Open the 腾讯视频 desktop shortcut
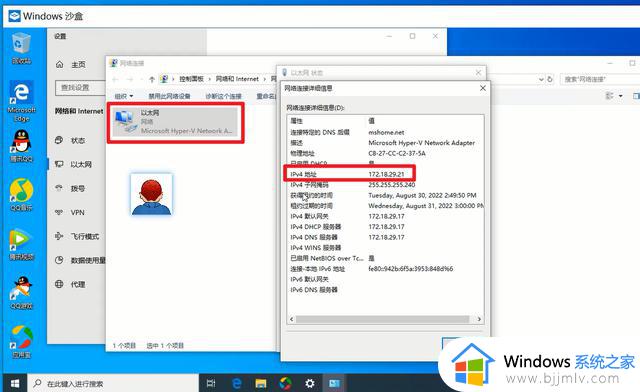Image resolution: width=640 pixels, height=392 pixels. coord(21,244)
